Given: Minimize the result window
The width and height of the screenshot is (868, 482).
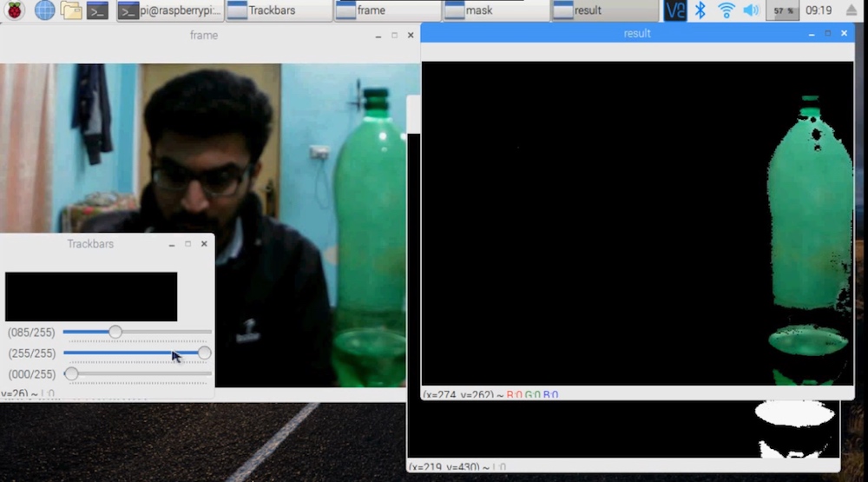Looking at the screenshot, I should (x=812, y=34).
